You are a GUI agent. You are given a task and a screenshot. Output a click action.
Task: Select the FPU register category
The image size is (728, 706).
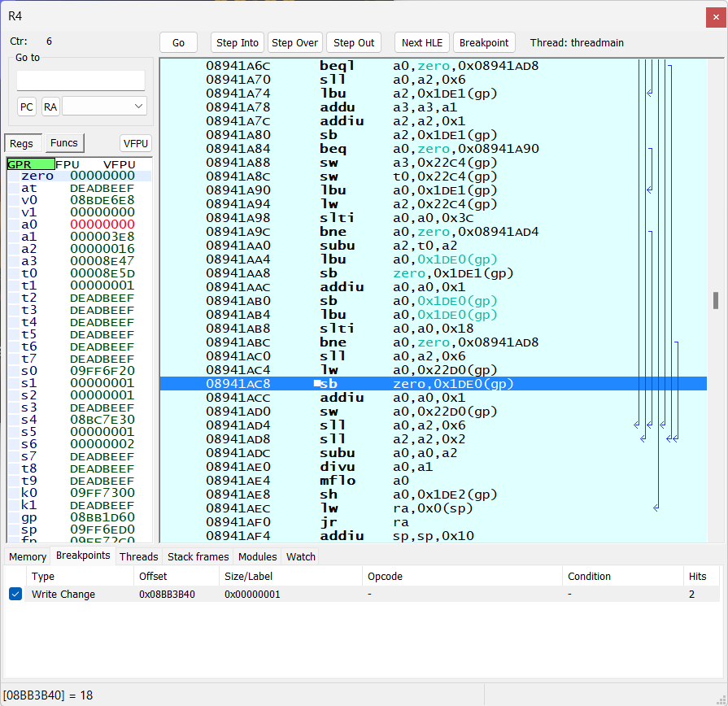click(x=68, y=164)
